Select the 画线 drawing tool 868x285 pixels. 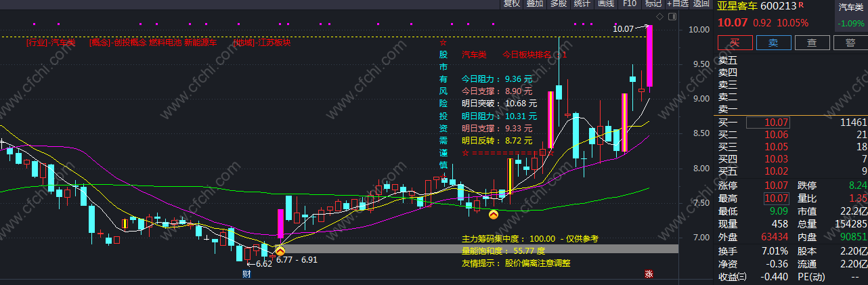pyautogui.click(x=606, y=3)
